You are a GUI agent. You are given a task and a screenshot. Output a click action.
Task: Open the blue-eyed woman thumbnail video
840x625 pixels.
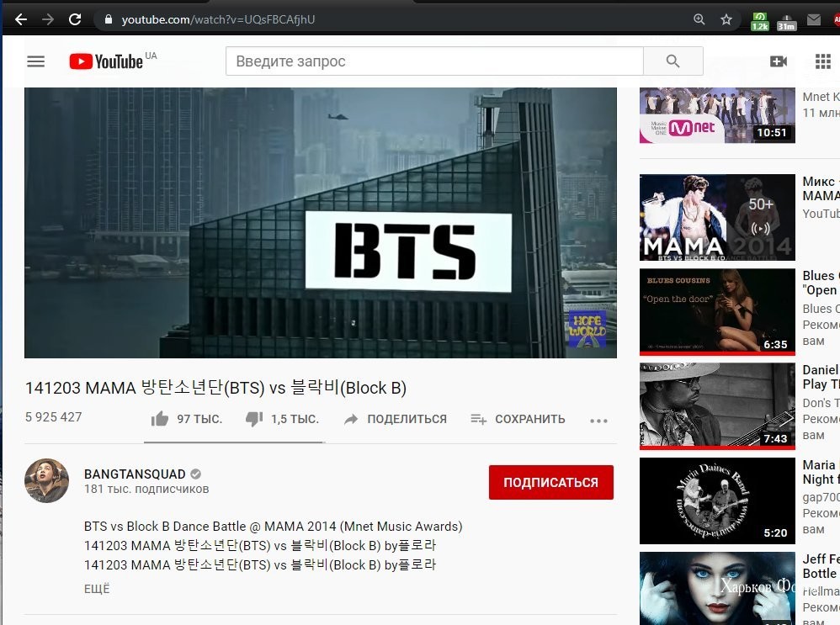[x=717, y=588]
